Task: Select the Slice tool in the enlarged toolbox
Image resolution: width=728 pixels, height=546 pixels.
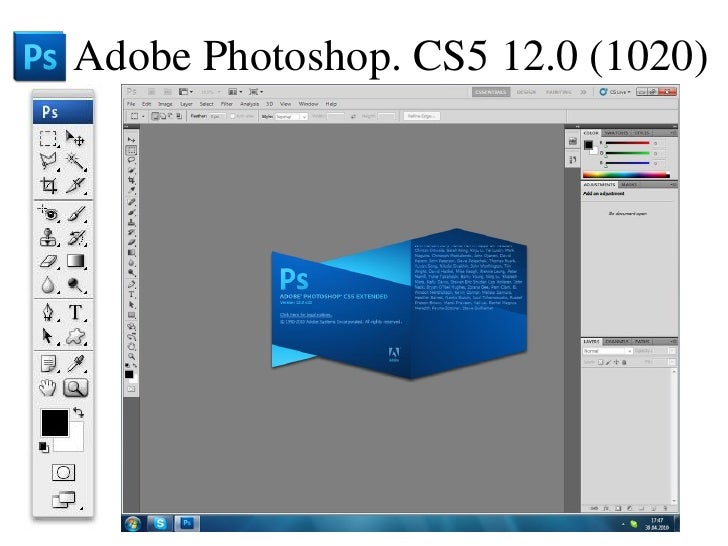Action: pyautogui.click(x=75, y=185)
